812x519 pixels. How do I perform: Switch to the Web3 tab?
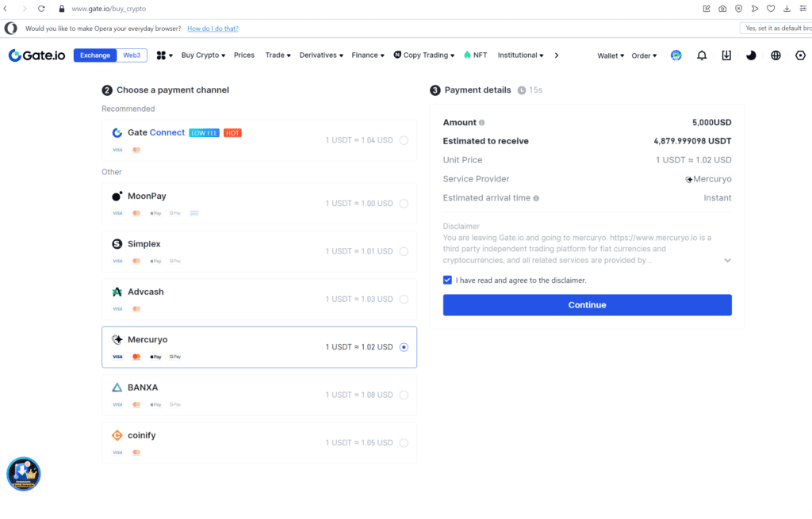(x=132, y=55)
